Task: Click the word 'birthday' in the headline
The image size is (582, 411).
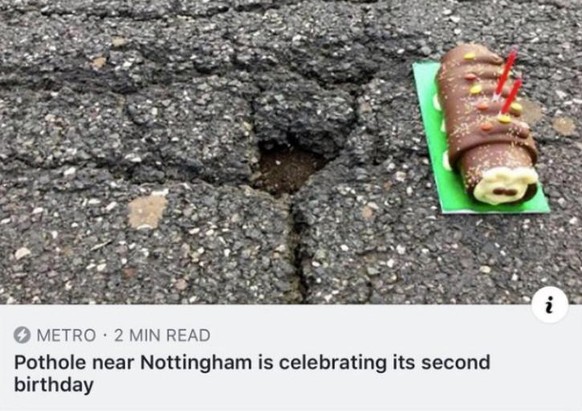Action: (54, 385)
